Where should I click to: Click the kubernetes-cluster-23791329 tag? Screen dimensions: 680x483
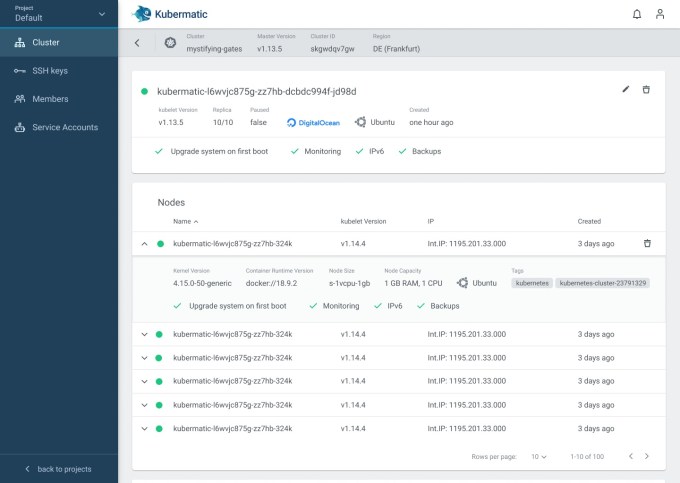click(x=602, y=283)
